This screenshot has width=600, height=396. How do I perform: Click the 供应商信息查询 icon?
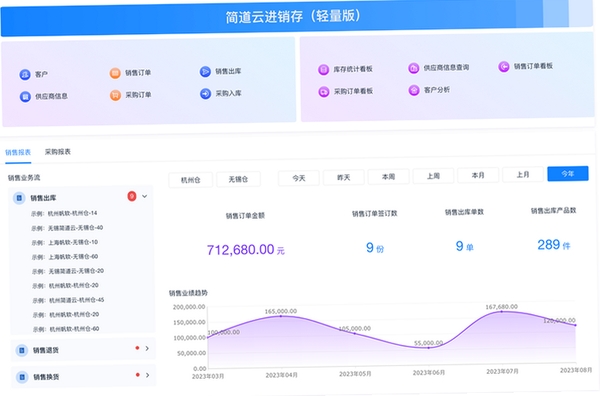(413, 68)
